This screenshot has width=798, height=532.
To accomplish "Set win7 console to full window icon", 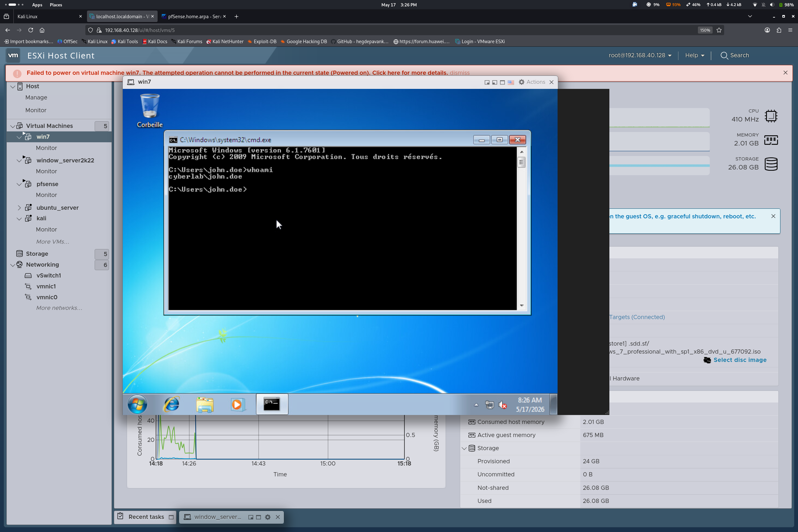I will 503,82.
